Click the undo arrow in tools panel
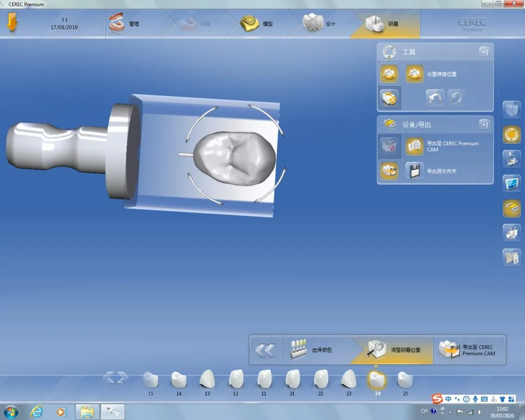The width and height of the screenshot is (525, 420). click(435, 98)
